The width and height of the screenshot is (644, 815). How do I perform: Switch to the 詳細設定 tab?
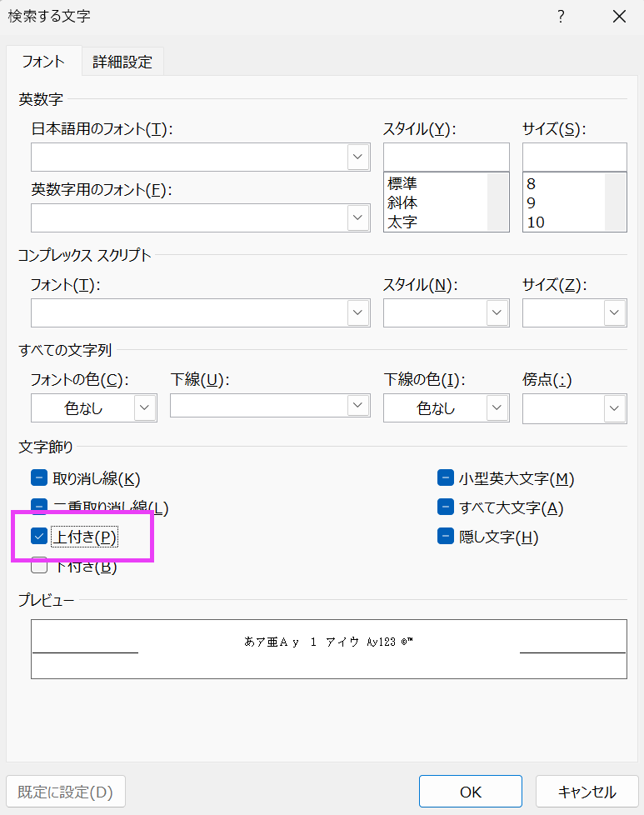(122, 62)
